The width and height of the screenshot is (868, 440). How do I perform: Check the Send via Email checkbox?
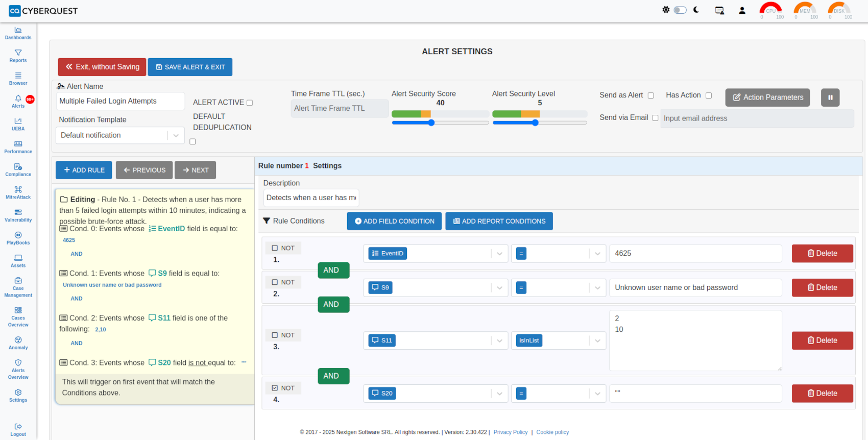(655, 118)
